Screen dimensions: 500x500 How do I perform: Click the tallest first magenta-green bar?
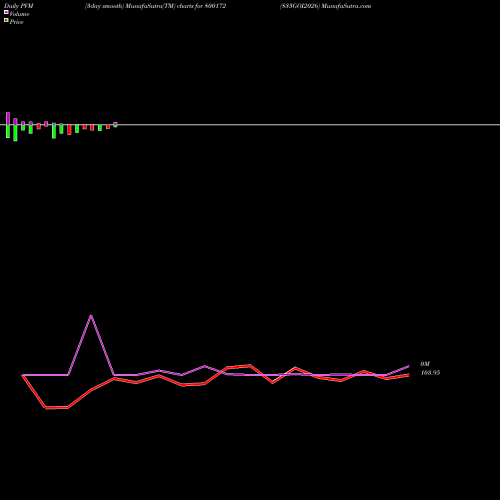[8, 125]
